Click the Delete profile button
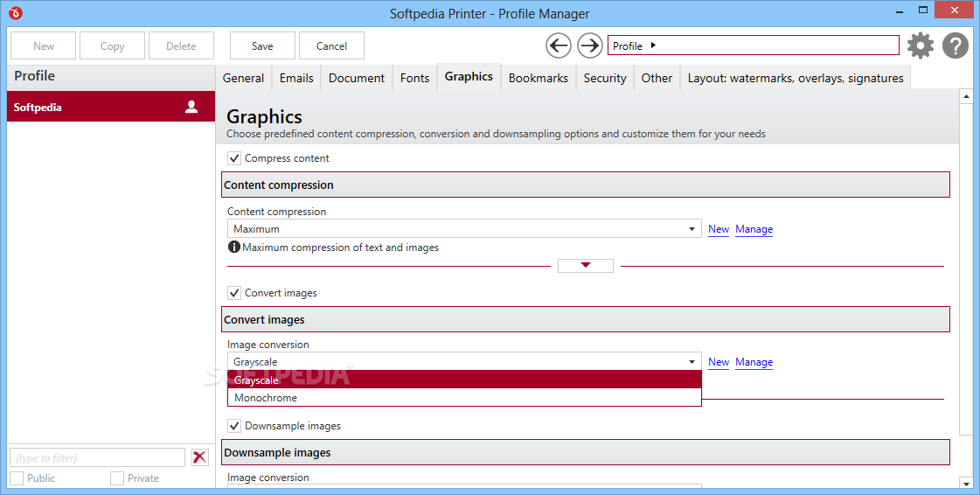The image size is (980, 495). (x=181, y=45)
